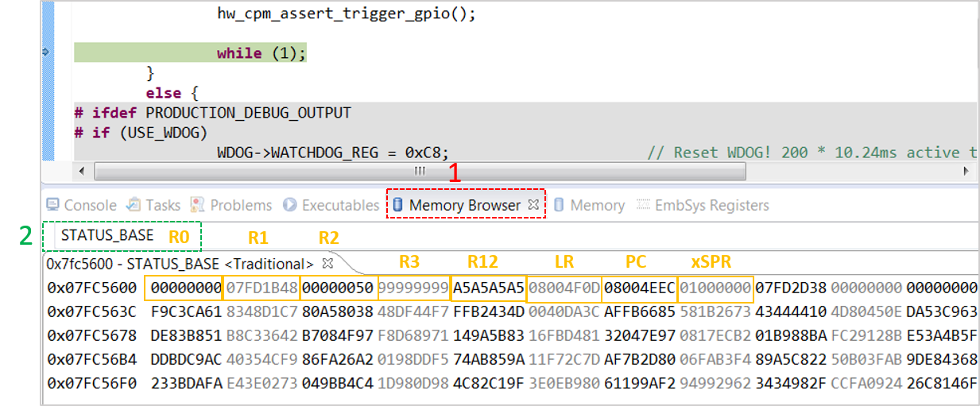Close the STATUS_BASE Traditional rendering tab

pyautogui.click(x=327, y=262)
